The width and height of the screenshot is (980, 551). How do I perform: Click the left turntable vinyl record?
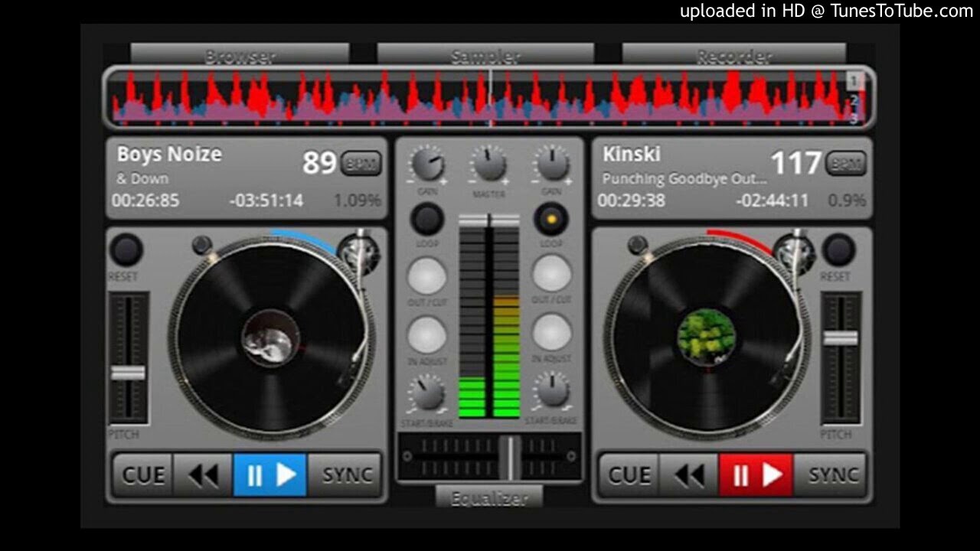pos(269,338)
